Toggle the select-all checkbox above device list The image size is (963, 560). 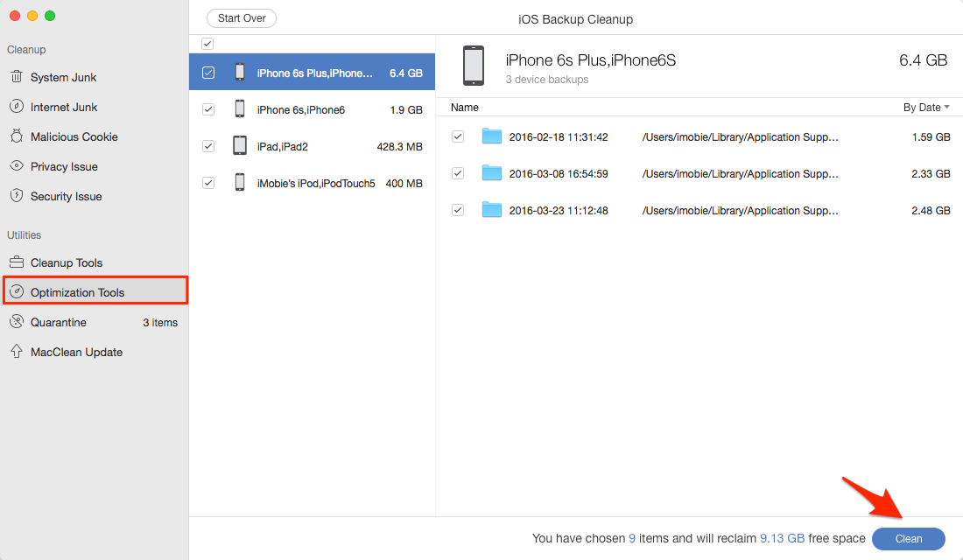click(207, 44)
